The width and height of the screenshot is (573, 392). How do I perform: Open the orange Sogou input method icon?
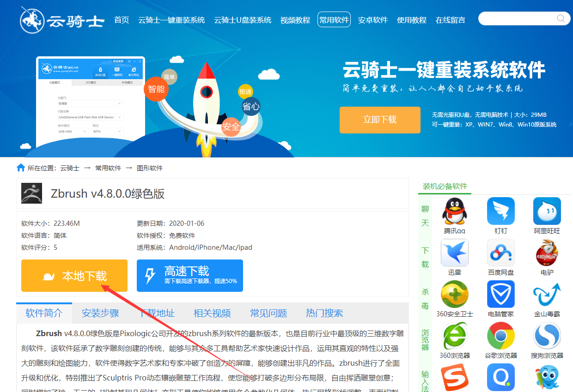[455, 378]
